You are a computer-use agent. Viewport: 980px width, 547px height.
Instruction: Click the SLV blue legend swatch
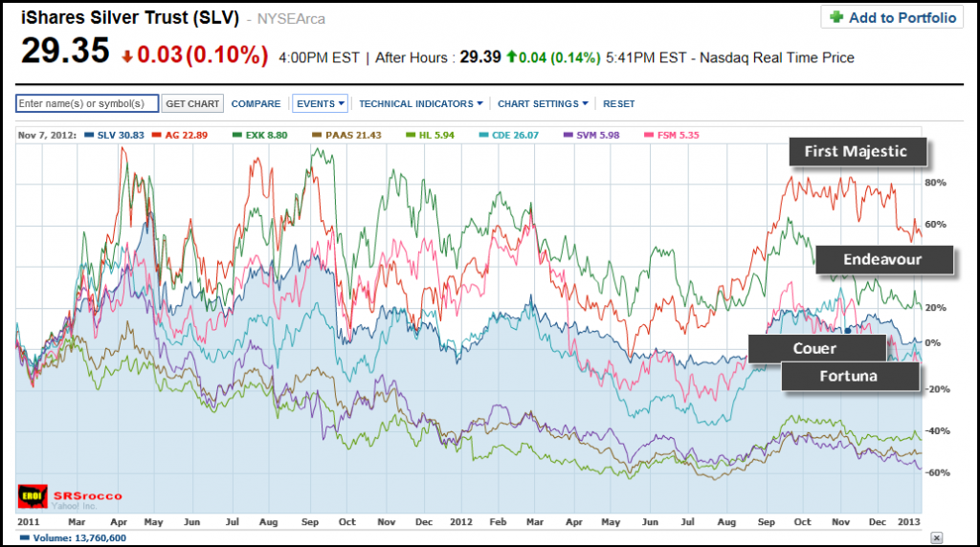pos(89,135)
